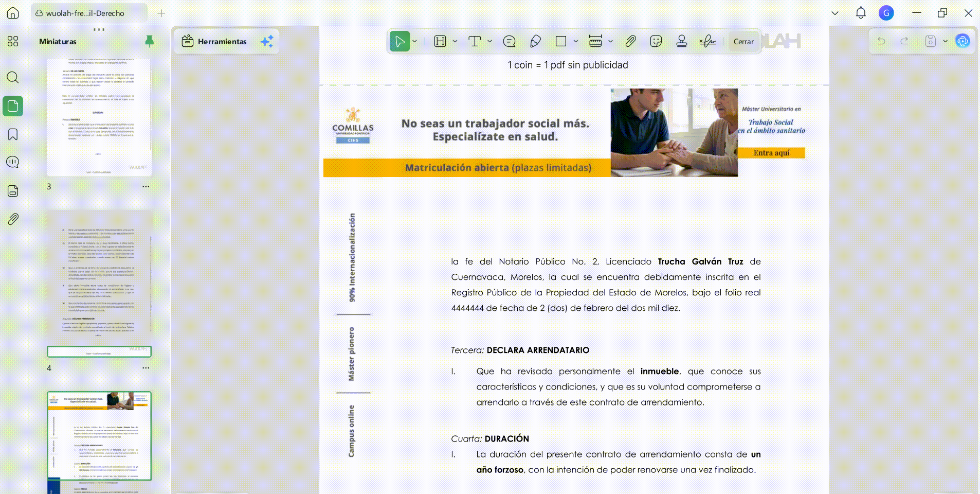Open the selection tool dropdown arrow
The height and width of the screenshot is (494, 980).
[x=415, y=41]
